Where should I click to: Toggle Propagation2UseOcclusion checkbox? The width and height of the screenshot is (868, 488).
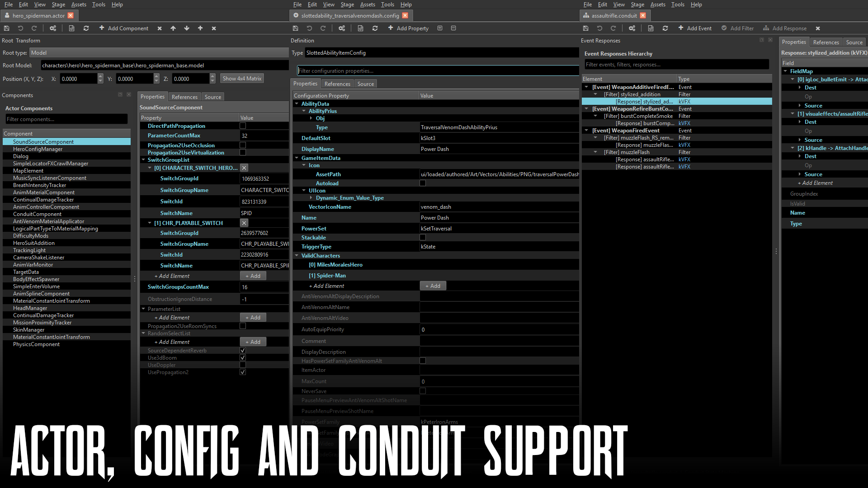tap(243, 145)
